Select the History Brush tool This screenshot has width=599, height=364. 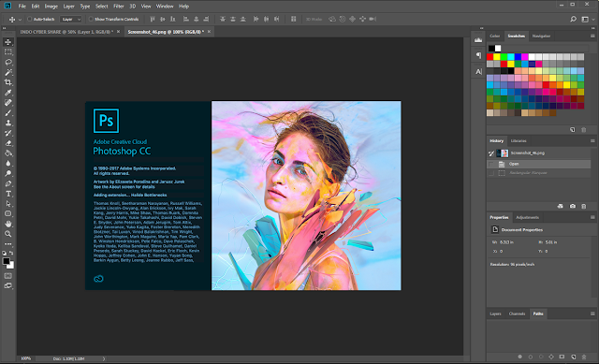point(8,133)
